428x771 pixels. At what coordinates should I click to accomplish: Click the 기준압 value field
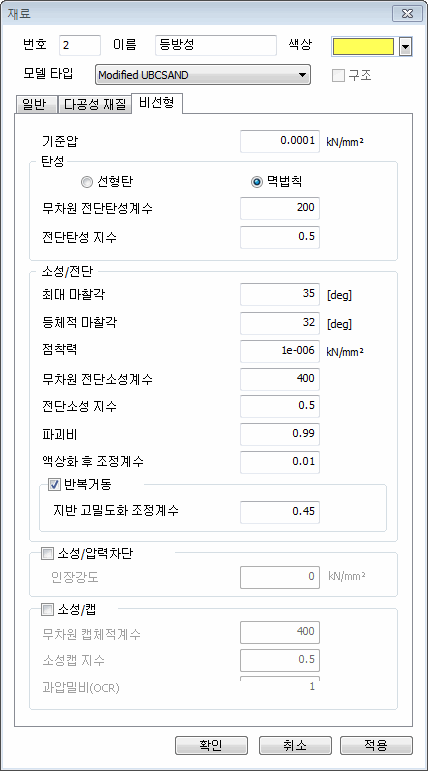pyautogui.click(x=280, y=142)
